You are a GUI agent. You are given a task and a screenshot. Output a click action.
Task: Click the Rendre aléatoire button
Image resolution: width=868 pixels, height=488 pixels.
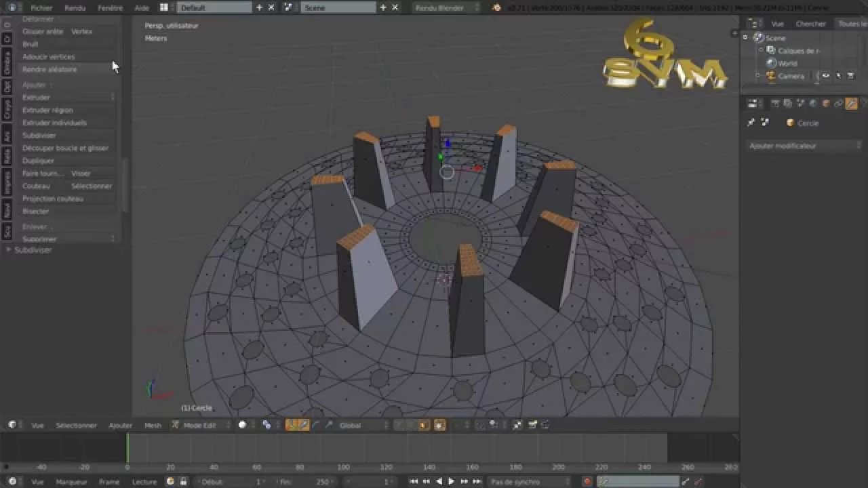[x=68, y=69]
